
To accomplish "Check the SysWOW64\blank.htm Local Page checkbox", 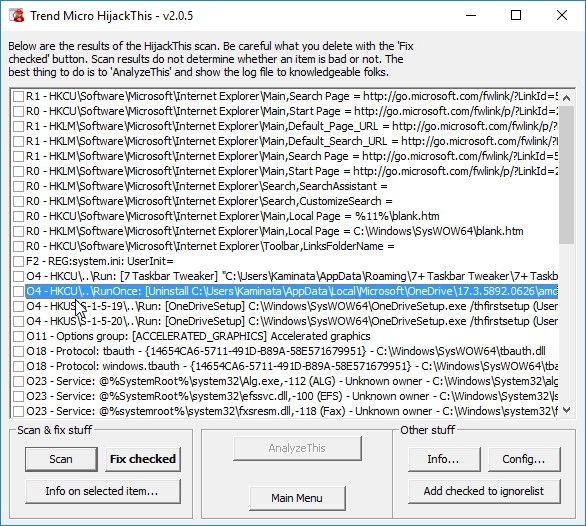I will 18,231.
